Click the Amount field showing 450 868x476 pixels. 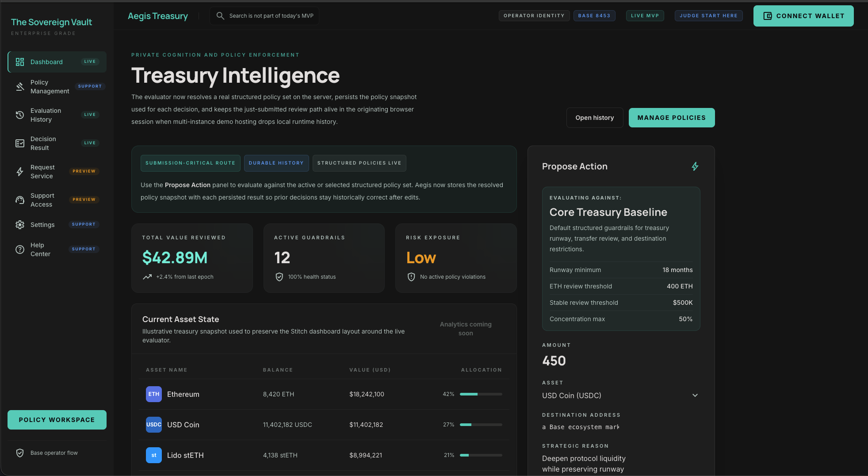click(x=621, y=361)
